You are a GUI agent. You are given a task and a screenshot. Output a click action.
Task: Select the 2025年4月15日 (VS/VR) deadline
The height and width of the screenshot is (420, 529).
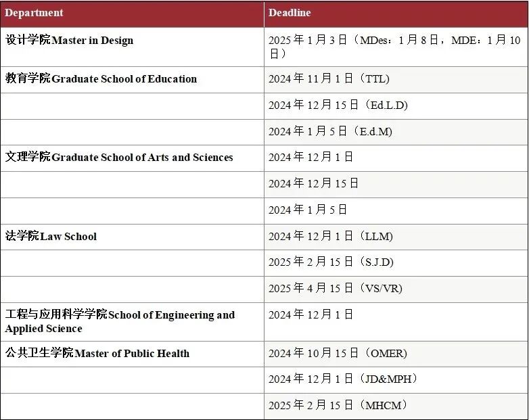(396, 289)
